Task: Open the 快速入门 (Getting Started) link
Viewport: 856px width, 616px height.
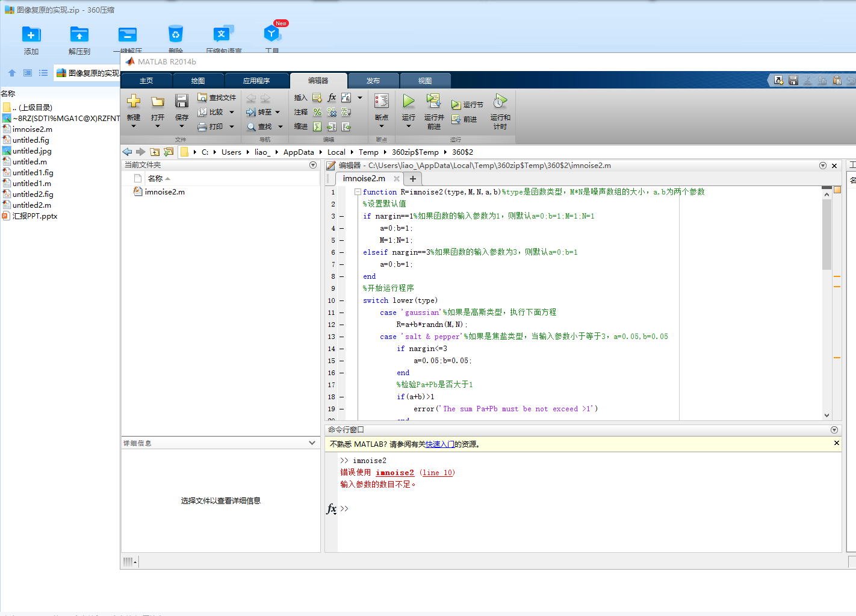Action: click(440, 444)
